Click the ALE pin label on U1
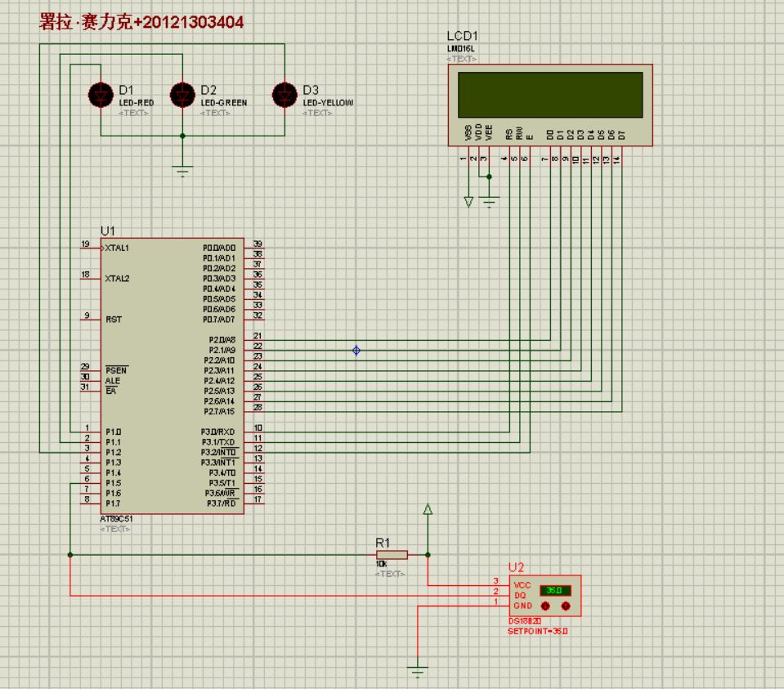784x689 pixels. tap(113, 381)
